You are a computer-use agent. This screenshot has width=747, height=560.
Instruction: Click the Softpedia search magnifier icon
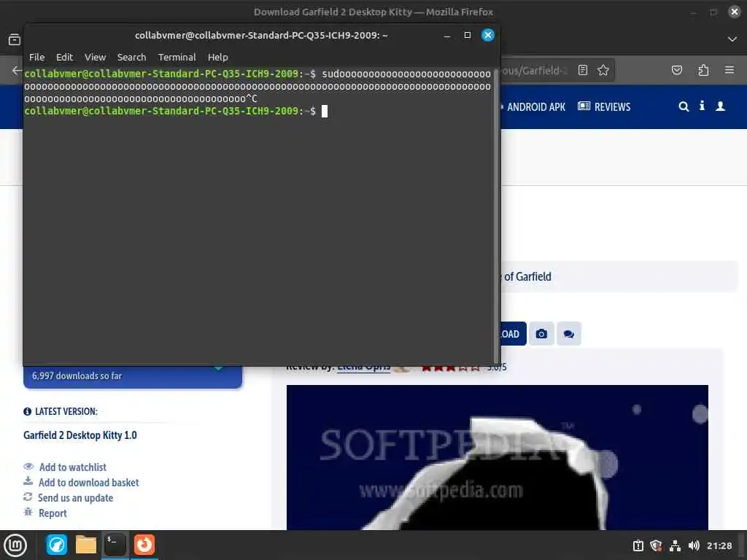(x=684, y=106)
